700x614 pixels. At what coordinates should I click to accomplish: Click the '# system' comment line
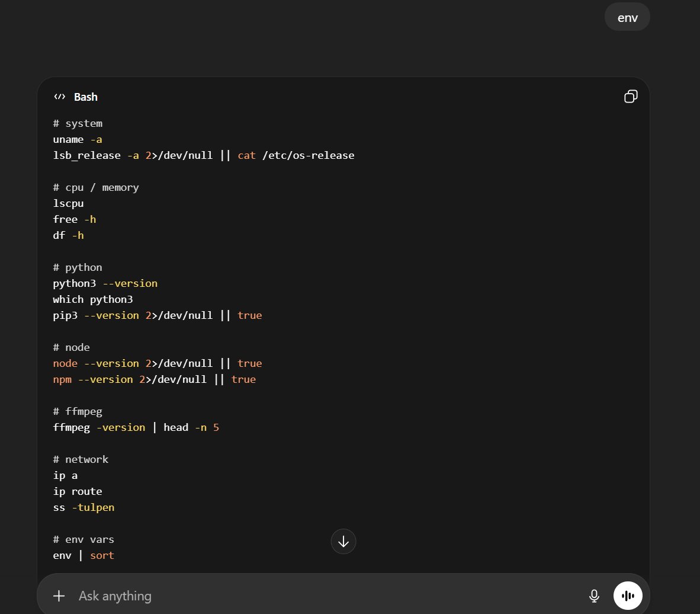[78, 123]
